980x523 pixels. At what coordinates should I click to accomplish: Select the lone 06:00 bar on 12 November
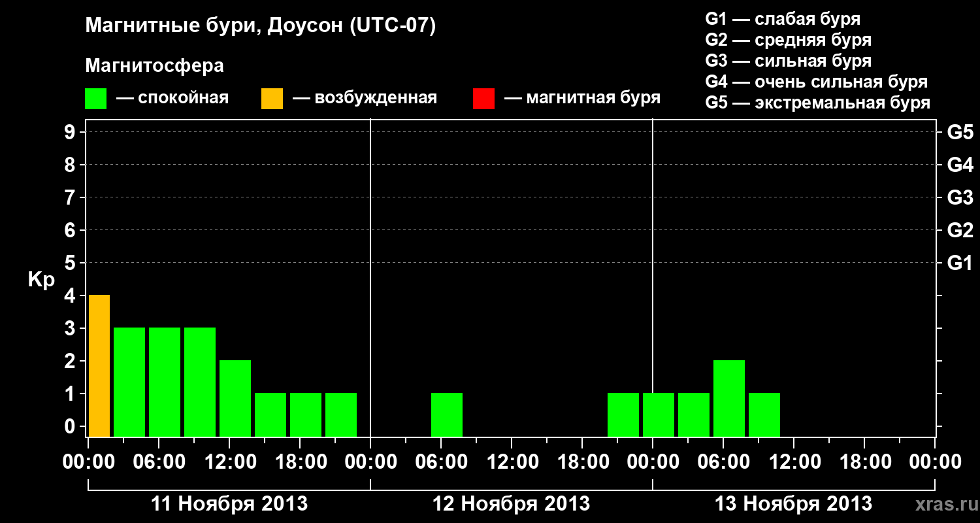(447, 414)
